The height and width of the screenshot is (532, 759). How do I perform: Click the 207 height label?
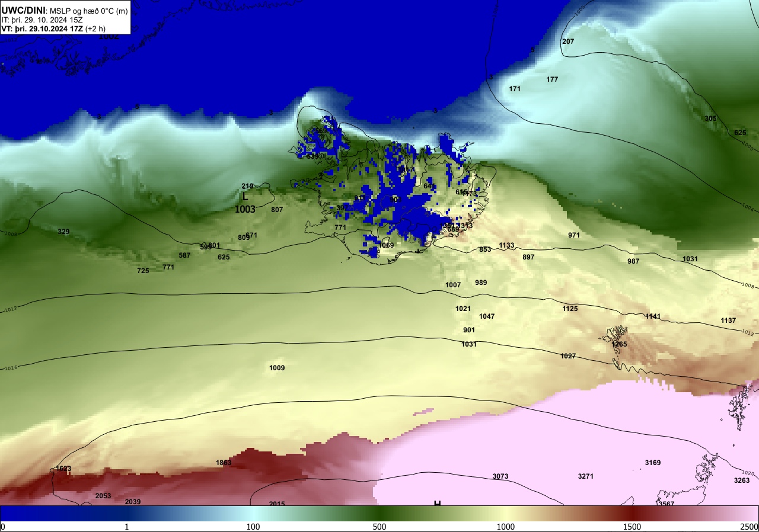tap(568, 41)
